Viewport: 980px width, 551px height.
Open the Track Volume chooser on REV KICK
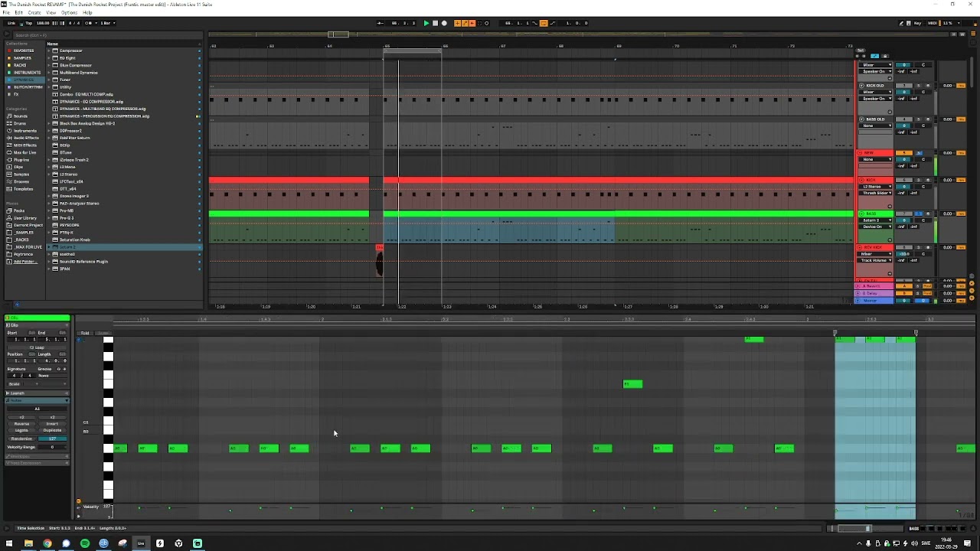pyautogui.click(x=875, y=260)
